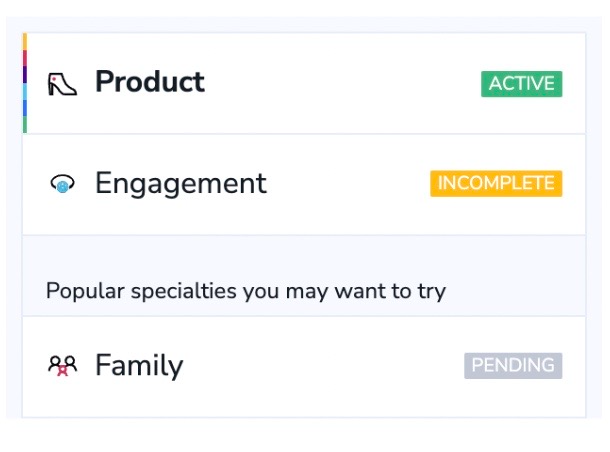Open the Product specialty
Viewport: 610px width, 452px height.
(149, 82)
